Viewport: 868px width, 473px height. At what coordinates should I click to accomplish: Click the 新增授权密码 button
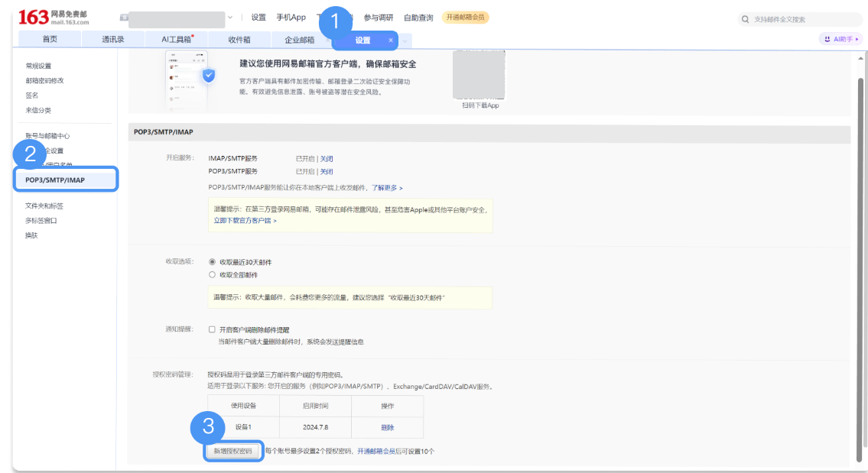pyautogui.click(x=233, y=452)
